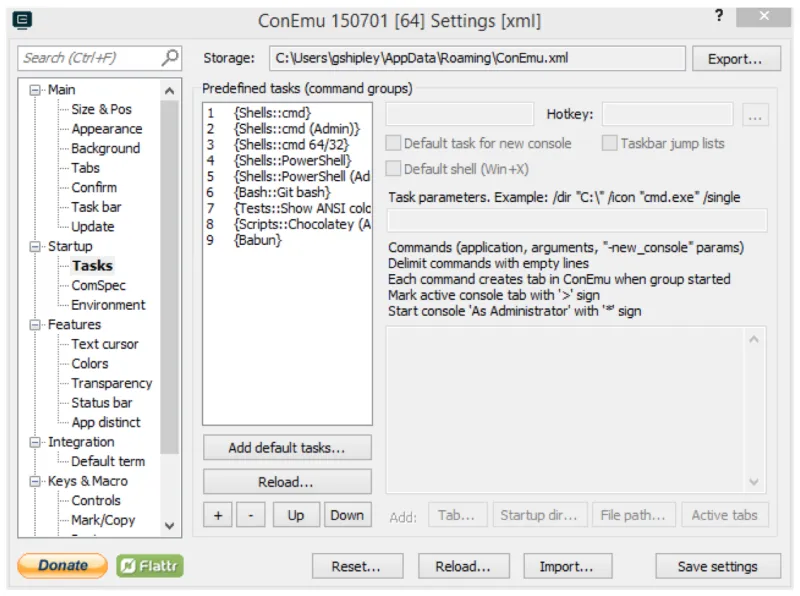The width and height of the screenshot is (800, 596).
Task: Enable Default task for new console
Action: 394,143
